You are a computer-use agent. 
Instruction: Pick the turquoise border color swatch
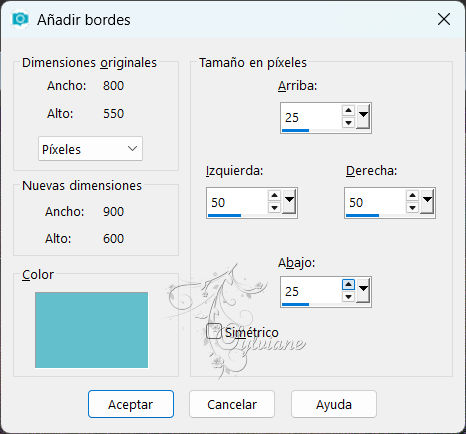[x=91, y=330]
